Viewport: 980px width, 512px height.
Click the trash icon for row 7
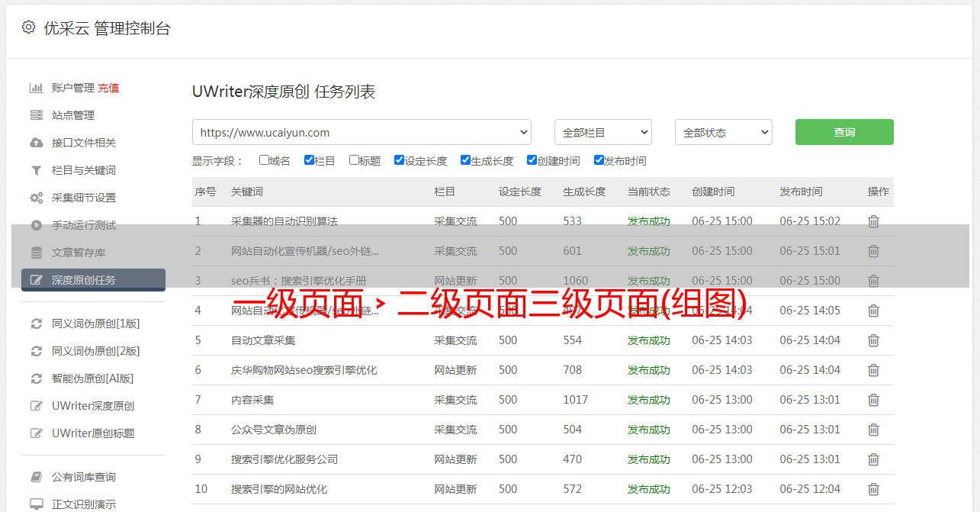pos(873,400)
